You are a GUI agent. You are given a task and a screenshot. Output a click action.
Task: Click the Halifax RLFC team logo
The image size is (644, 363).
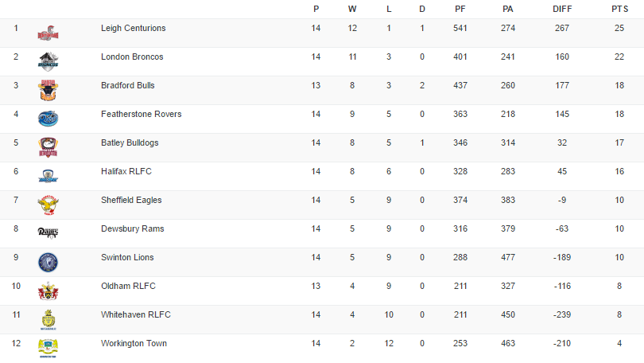(x=48, y=176)
